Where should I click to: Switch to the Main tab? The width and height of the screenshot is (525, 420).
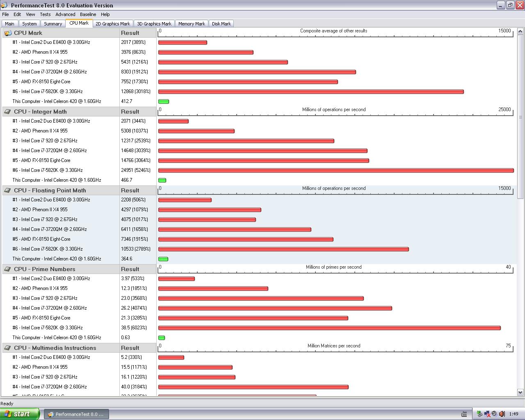[9, 24]
